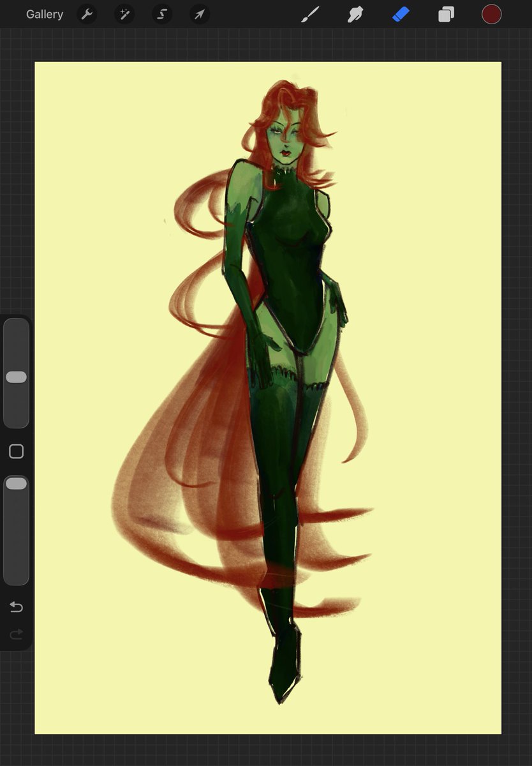
Task: Click the brush opacity slider handle
Action: 16,484
